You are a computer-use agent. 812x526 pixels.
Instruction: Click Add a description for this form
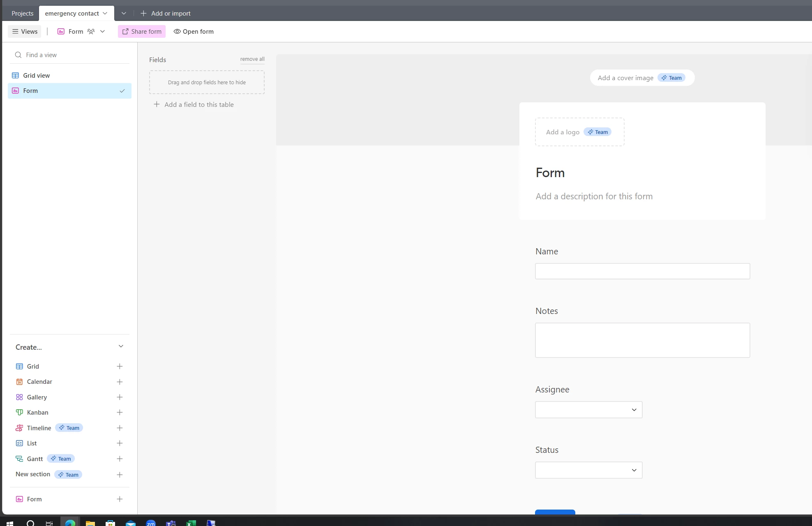(594, 196)
